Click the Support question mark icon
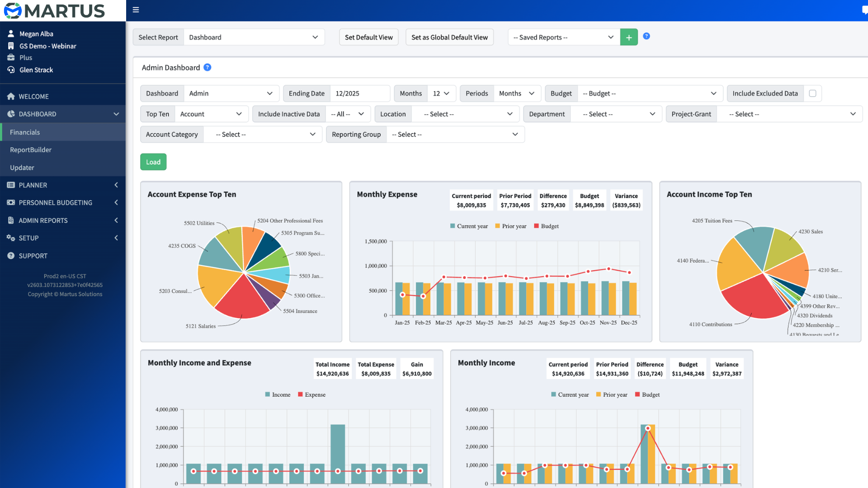868x488 pixels. (11, 256)
